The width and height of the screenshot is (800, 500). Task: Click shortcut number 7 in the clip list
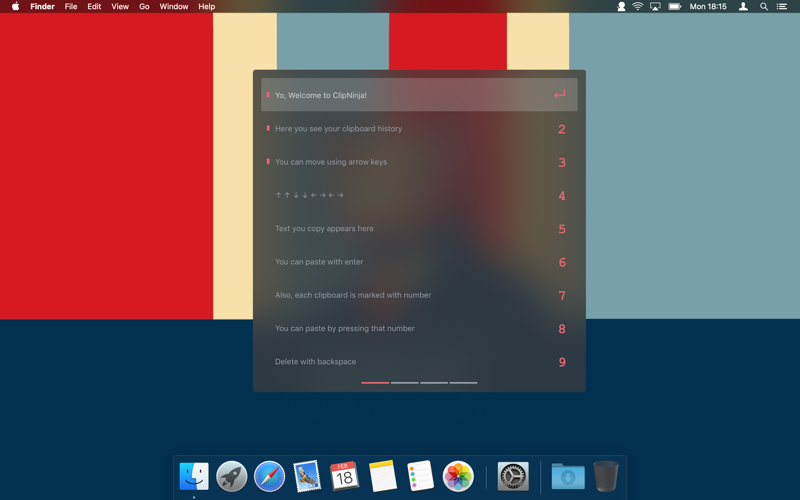pos(562,295)
